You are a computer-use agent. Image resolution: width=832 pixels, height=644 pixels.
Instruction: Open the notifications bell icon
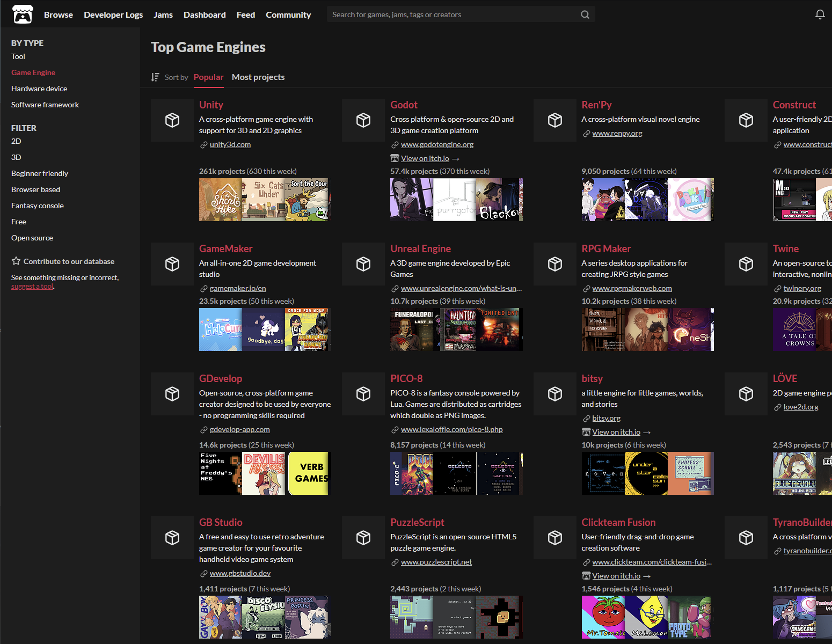pyautogui.click(x=820, y=14)
